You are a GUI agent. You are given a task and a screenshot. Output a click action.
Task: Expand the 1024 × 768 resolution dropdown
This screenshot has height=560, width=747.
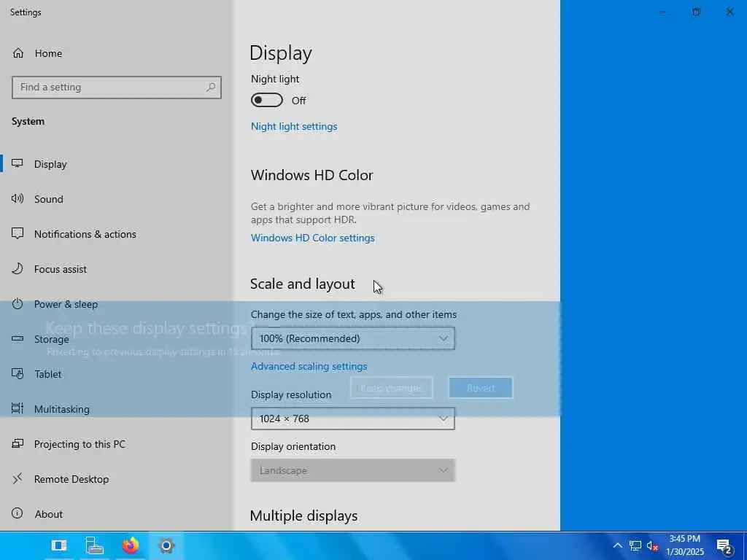tap(353, 419)
